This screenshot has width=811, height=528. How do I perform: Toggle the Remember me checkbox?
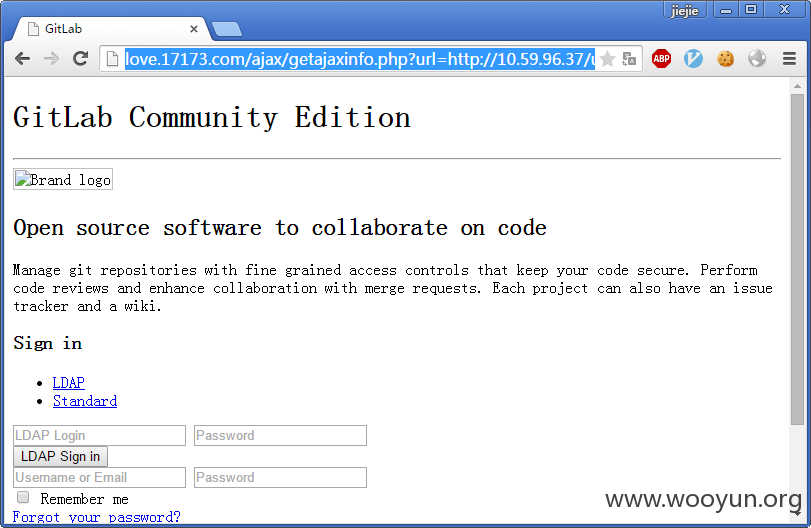[23, 497]
